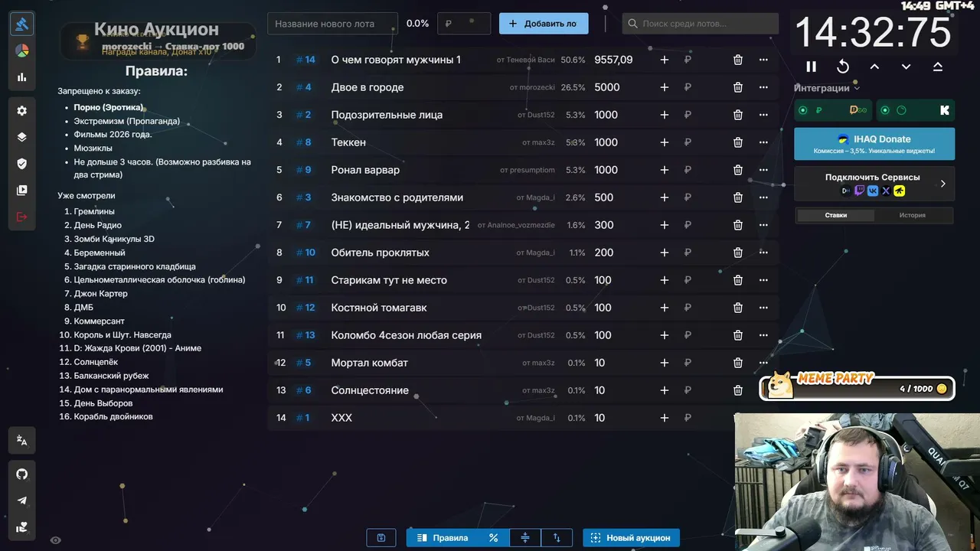This screenshot has width=980, height=551.
Task: Collapse the Интеграции section
Action: pos(827,88)
